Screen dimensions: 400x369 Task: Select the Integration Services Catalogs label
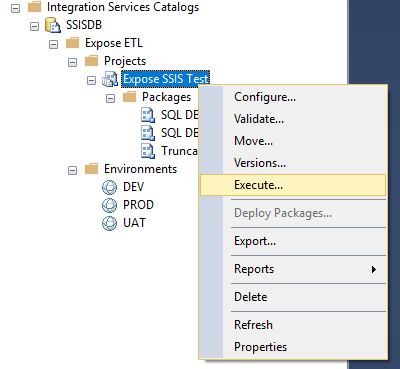tap(123, 7)
